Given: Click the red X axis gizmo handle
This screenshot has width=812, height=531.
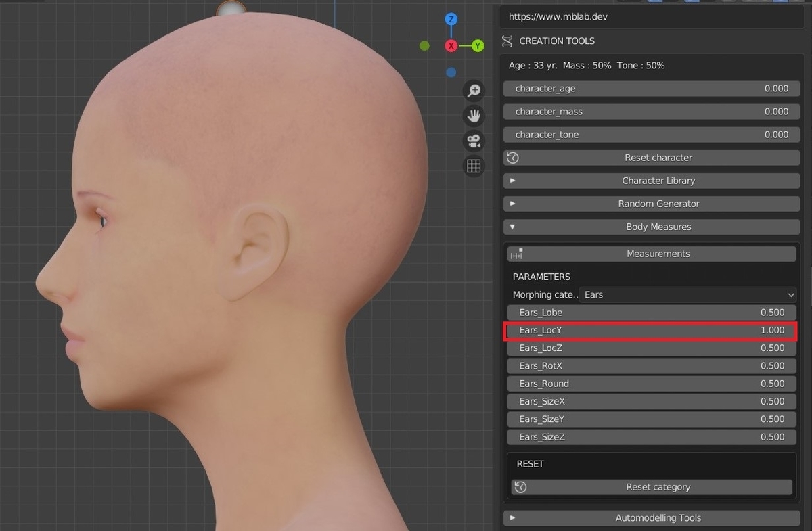Looking at the screenshot, I should tap(451, 45).
